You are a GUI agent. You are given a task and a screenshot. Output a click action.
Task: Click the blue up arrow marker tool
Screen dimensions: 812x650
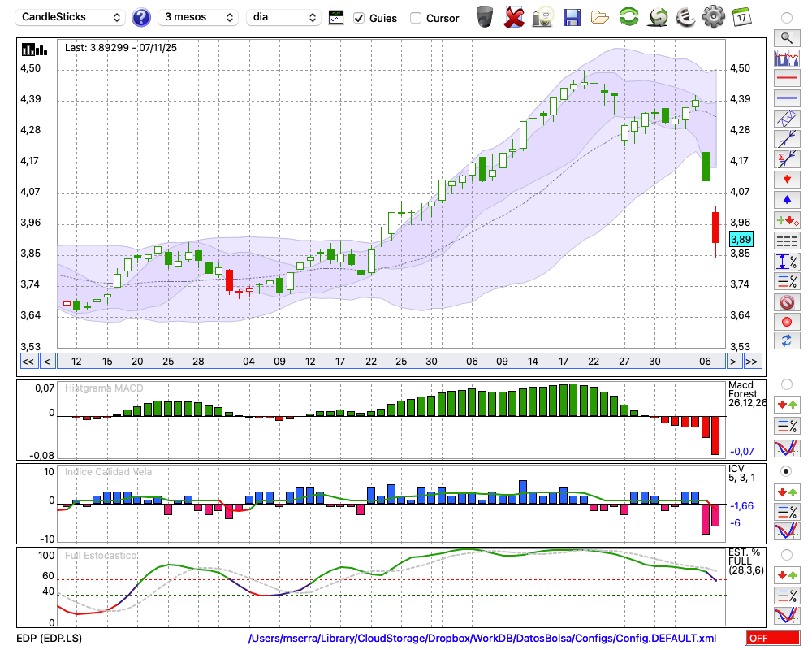click(x=787, y=200)
